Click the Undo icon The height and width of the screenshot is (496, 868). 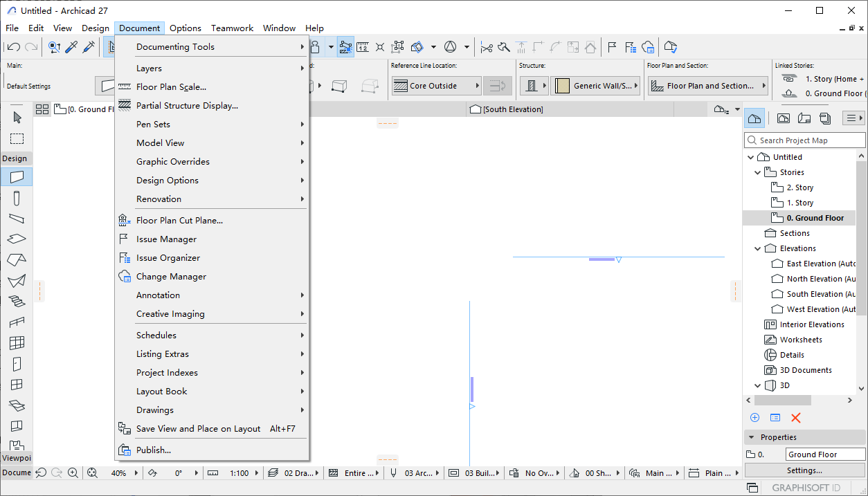click(x=14, y=47)
